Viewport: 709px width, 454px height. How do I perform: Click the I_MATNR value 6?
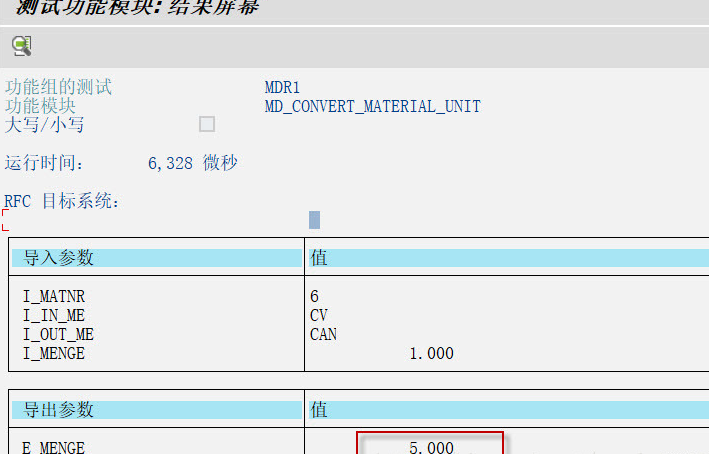tap(314, 297)
